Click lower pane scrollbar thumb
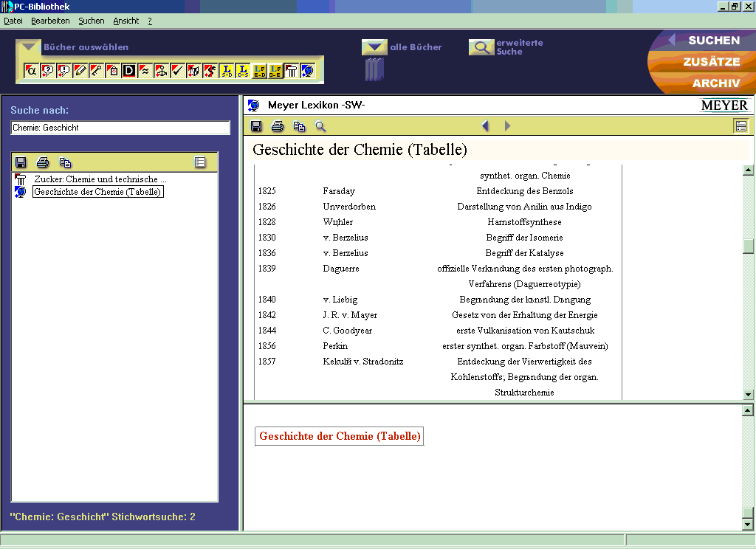The image size is (756, 549). [x=748, y=512]
